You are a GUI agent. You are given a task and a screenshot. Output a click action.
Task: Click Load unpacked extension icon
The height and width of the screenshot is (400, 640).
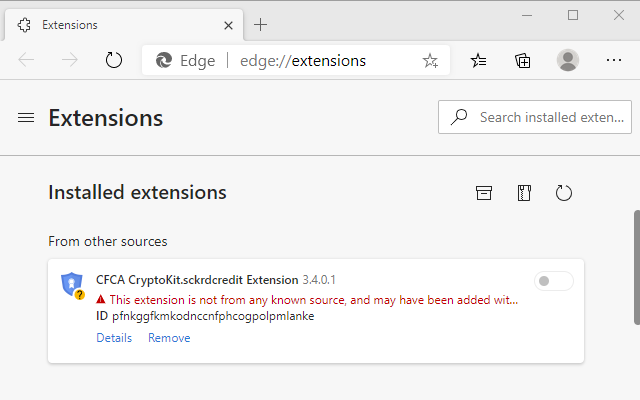[484, 193]
